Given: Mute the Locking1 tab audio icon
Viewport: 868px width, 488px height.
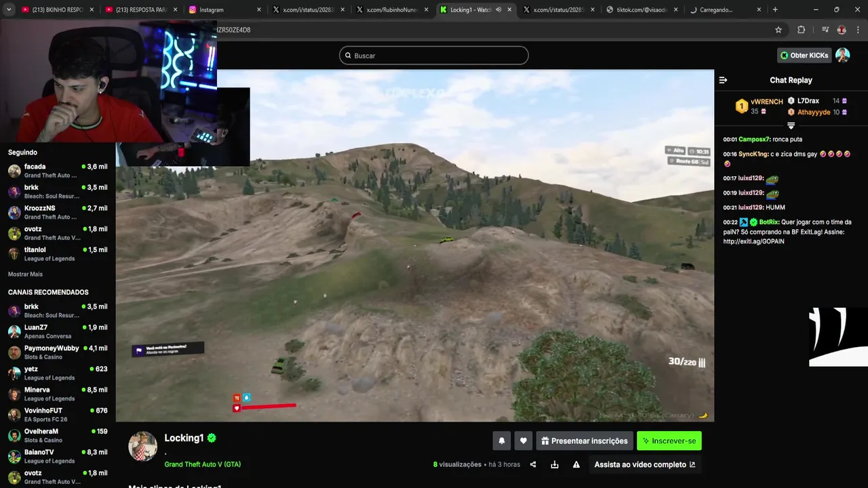Looking at the screenshot, I should pos(498,9).
